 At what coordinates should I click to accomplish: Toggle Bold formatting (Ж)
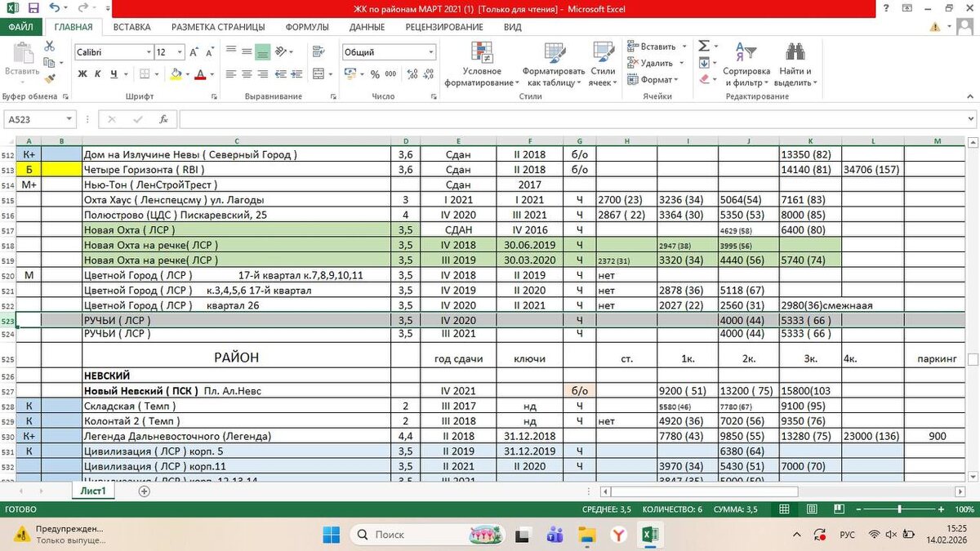(x=82, y=74)
